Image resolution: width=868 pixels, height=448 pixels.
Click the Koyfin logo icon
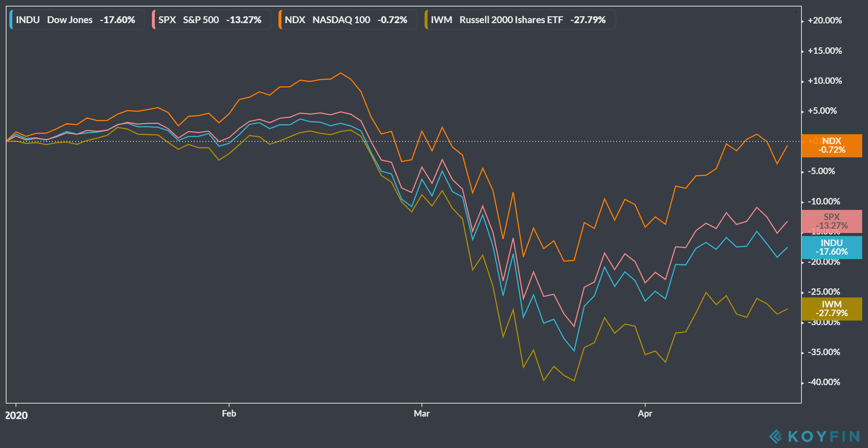click(775, 436)
